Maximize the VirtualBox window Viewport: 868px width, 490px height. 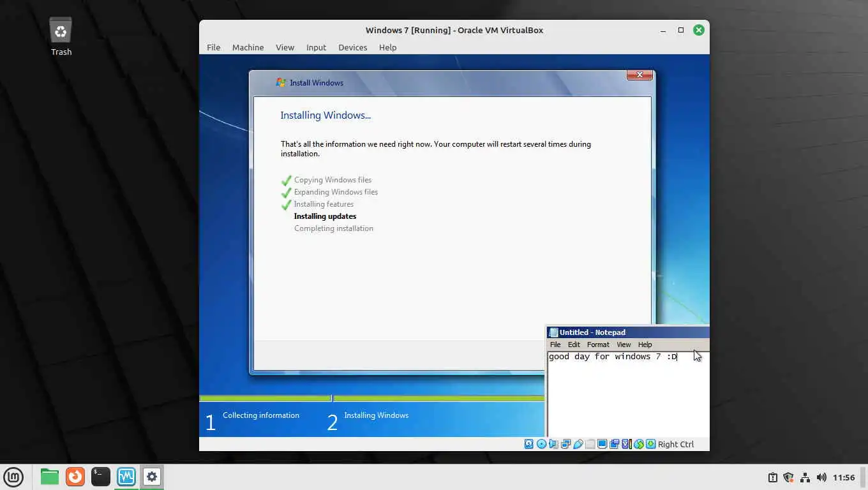coord(681,30)
